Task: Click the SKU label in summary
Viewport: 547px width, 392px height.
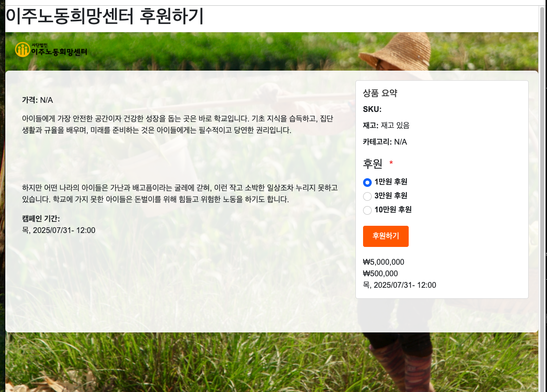Action: pos(372,109)
